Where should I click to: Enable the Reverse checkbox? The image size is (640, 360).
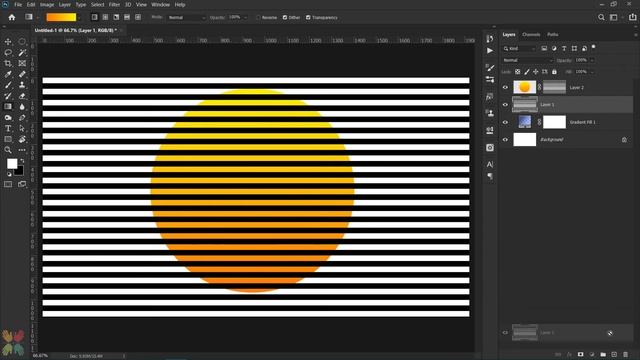pos(258,18)
